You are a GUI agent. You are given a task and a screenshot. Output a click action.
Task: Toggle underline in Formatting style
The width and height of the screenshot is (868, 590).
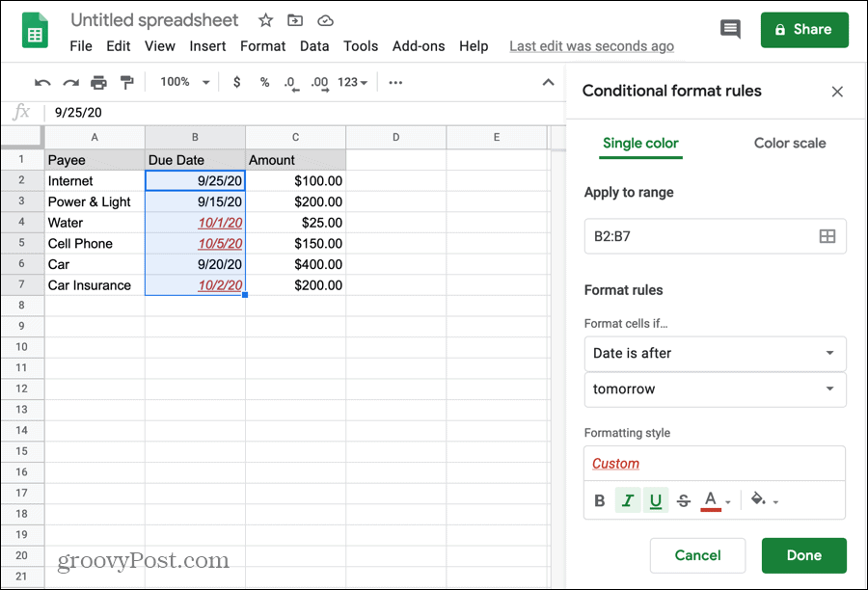656,500
